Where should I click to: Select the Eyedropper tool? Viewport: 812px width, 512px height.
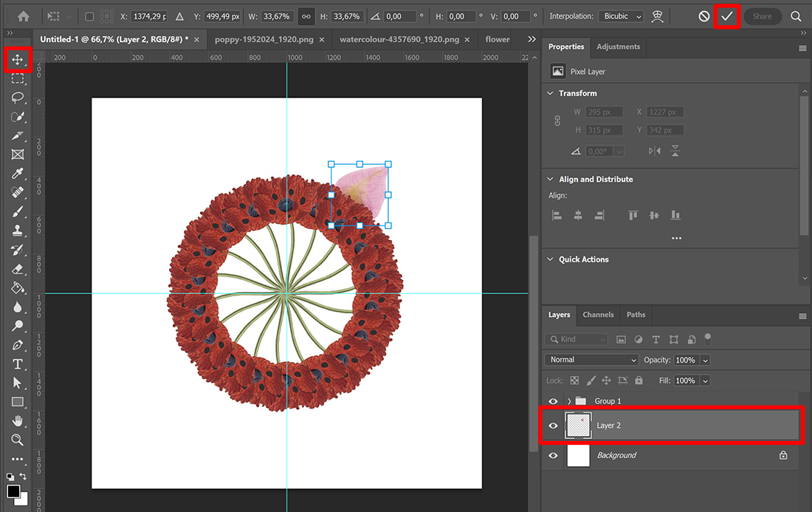pos(18,174)
